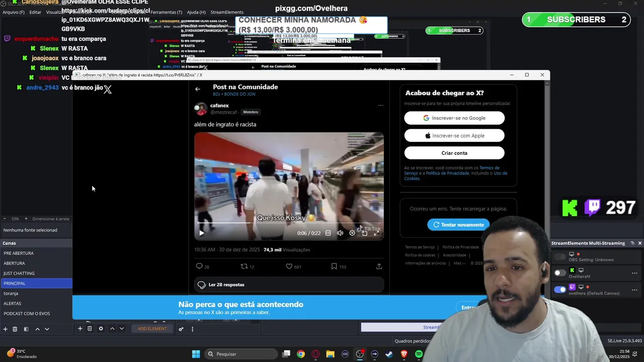Add a new scene with the plus icon
The width and height of the screenshot is (644, 362).
click(x=5, y=329)
